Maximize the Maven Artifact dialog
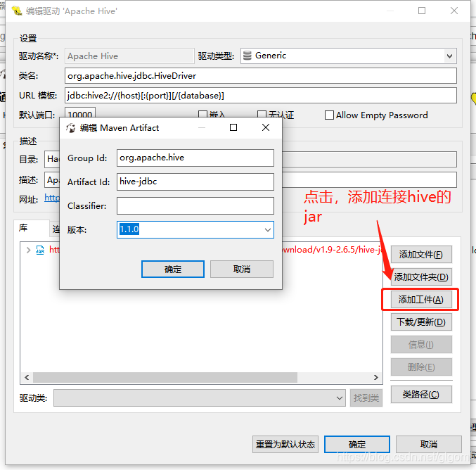476x470 pixels. [x=233, y=127]
